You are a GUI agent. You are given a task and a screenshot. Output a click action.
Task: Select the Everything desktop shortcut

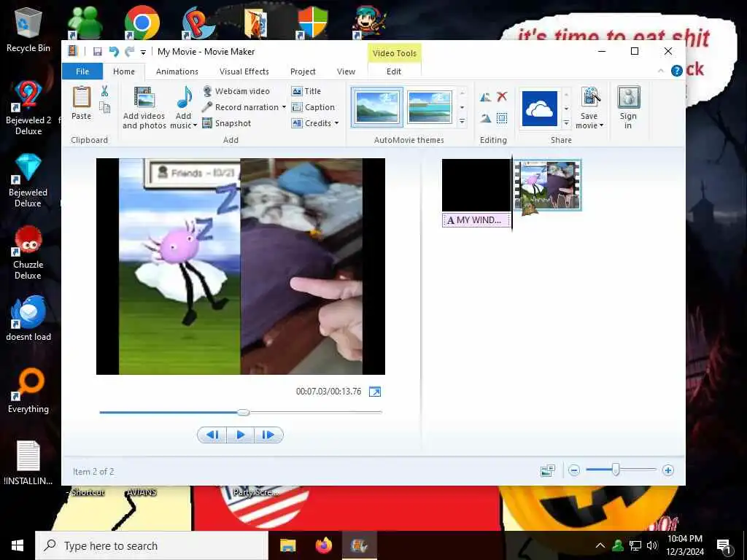pos(28,391)
